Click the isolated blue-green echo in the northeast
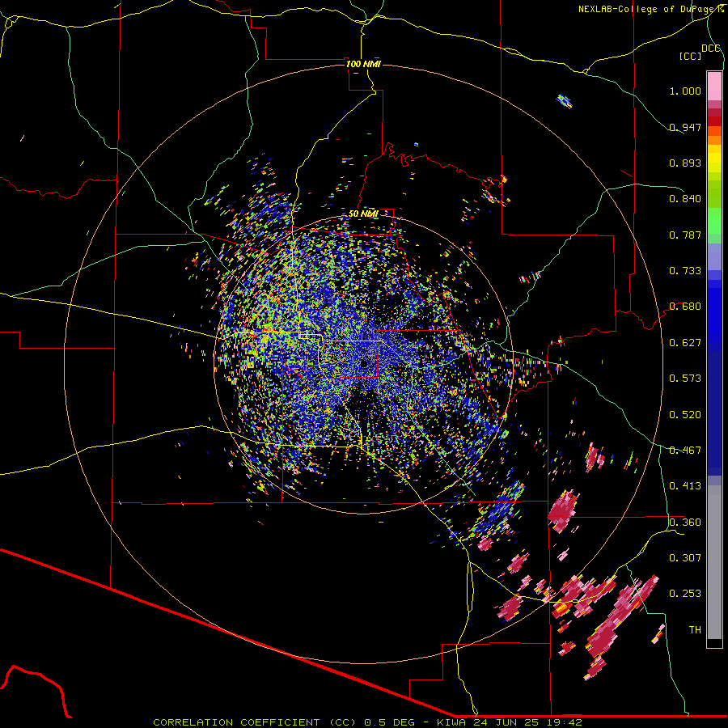728x728 pixels. (x=564, y=101)
